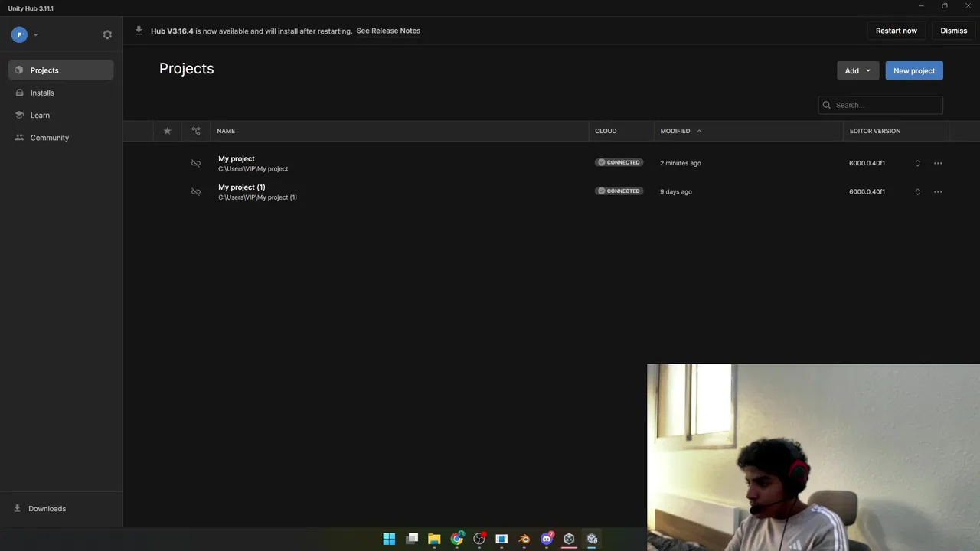Click the Add button
Image resolution: width=980 pixels, height=551 pixels.
point(857,70)
